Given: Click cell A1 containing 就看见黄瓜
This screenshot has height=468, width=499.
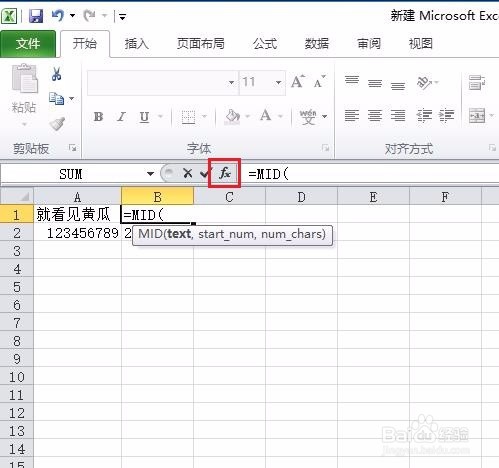Looking at the screenshot, I should coord(77,214).
